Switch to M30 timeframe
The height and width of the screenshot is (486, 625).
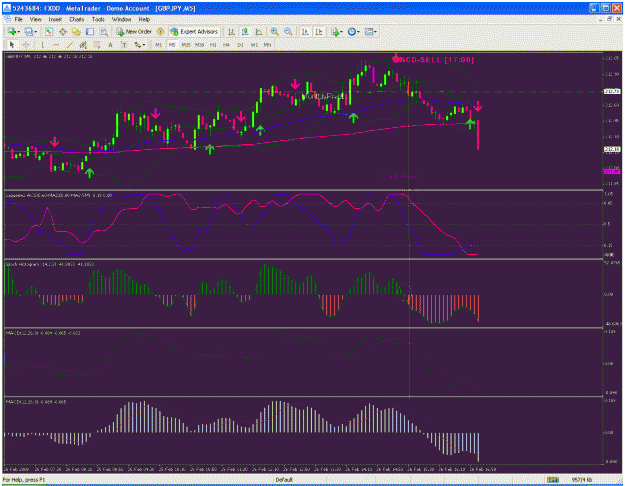[199, 45]
